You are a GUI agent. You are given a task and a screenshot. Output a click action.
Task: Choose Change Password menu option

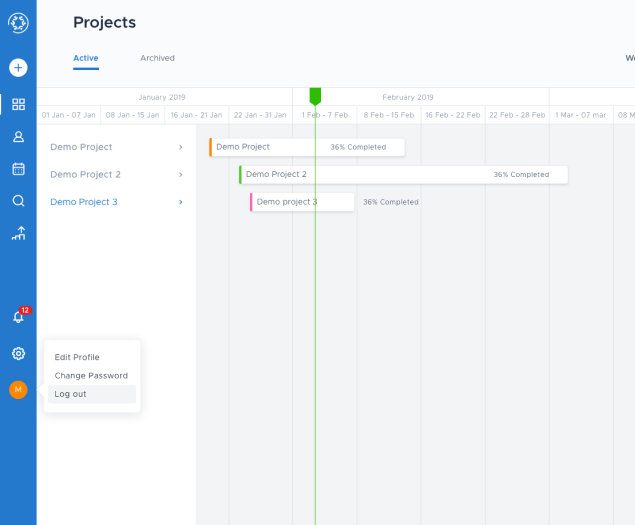(91, 376)
